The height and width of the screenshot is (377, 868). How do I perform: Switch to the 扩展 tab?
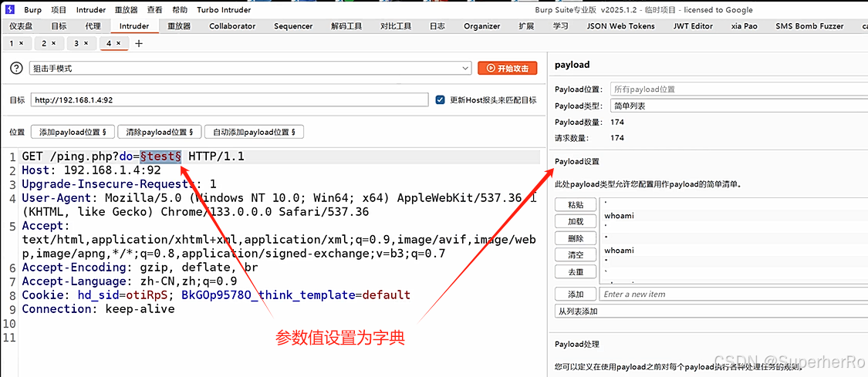point(526,26)
